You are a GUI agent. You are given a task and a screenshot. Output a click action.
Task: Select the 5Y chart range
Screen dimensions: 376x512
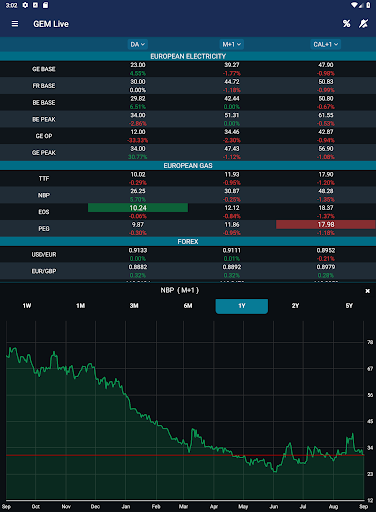click(x=349, y=306)
